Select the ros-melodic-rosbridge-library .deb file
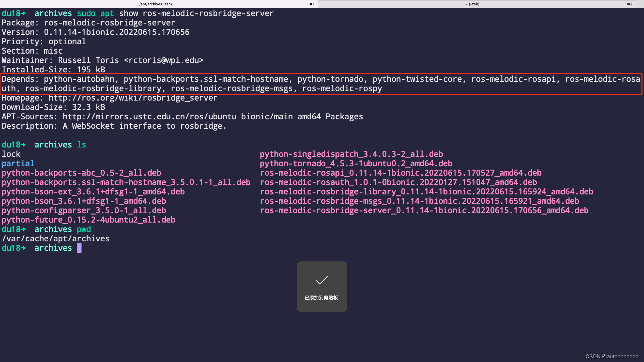The width and height of the screenshot is (644, 362). coord(426,191)
